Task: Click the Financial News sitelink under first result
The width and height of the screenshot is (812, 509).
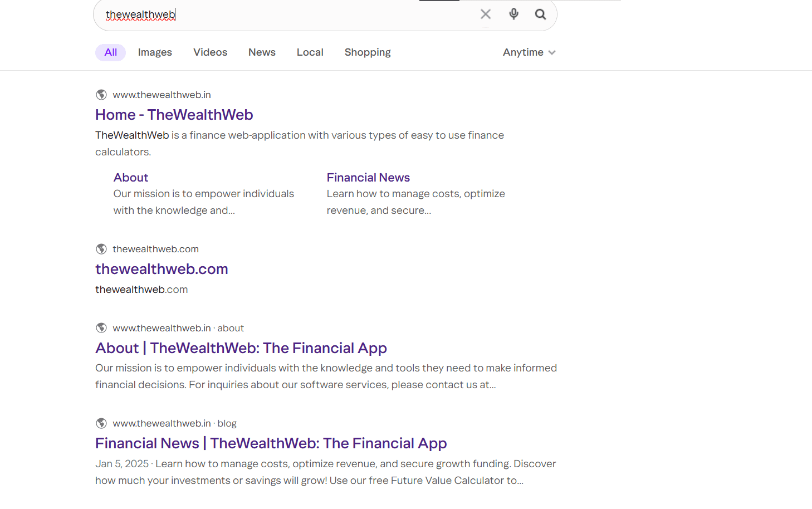Action: coord(368,177)
